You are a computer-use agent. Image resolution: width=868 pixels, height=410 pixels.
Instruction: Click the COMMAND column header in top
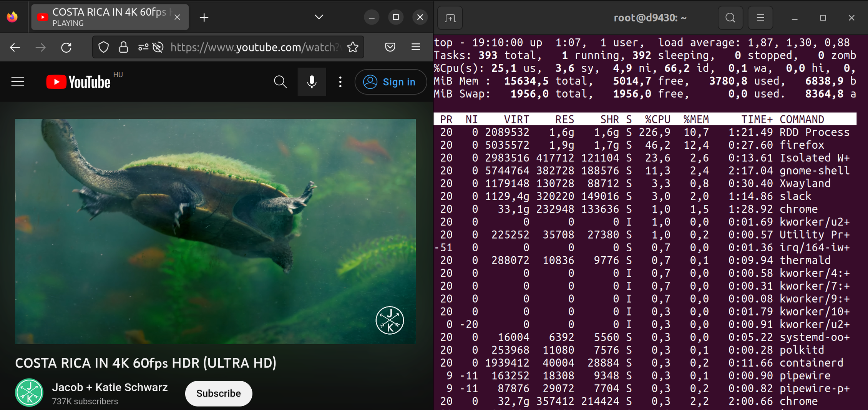tap(802, 120)
